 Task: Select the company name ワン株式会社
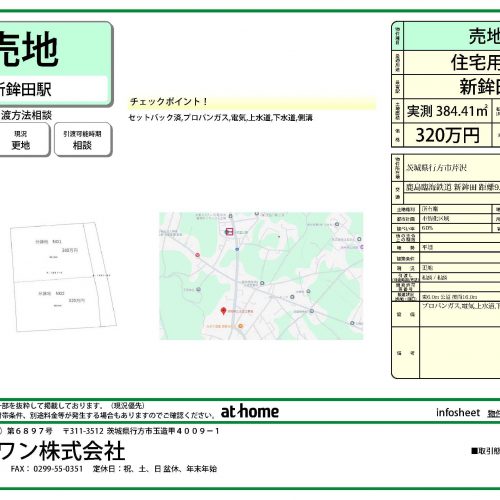[x=62, y=451]
